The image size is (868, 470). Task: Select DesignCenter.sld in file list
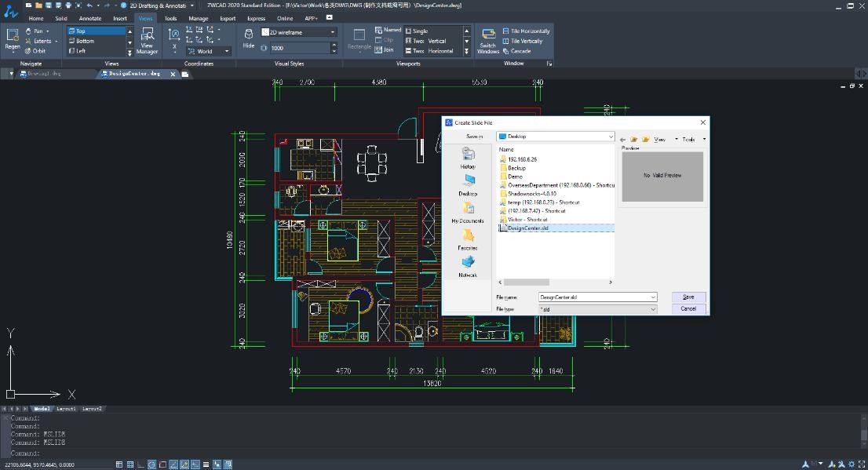pyautogui.click(x=528, y=228)
